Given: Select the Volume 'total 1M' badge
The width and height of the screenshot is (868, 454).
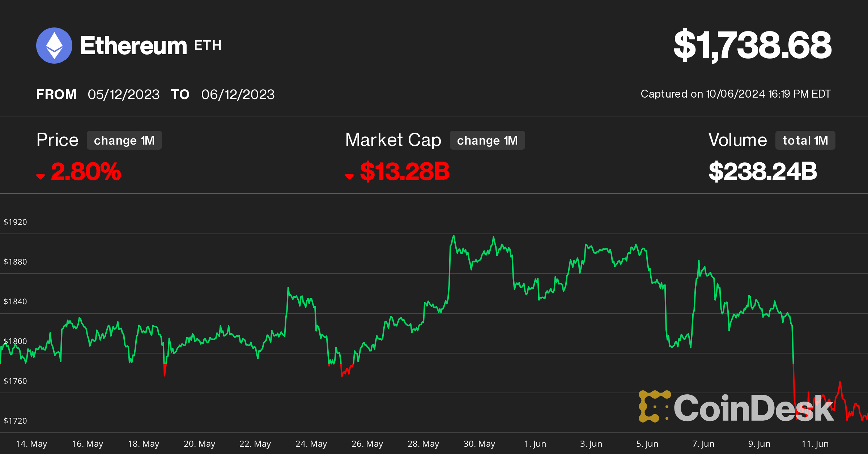Looking at the screenshot, I should click(805, 140).
